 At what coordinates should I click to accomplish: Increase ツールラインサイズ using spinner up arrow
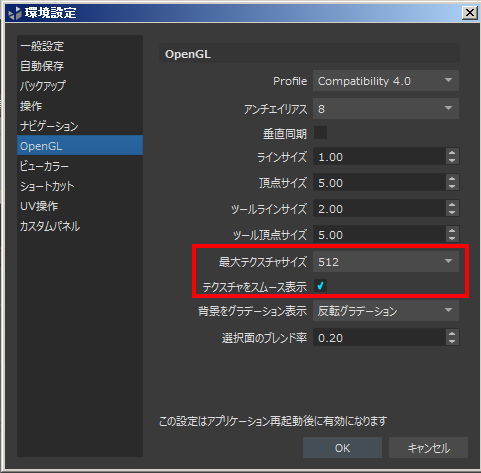(452, 205)
